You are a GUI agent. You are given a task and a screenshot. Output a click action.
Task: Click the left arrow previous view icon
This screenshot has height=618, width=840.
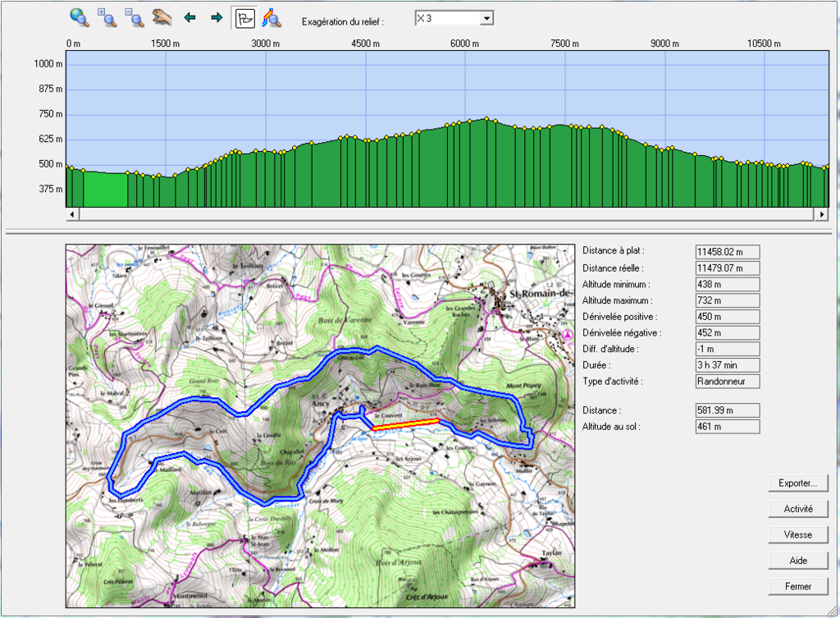coord(190,17)
